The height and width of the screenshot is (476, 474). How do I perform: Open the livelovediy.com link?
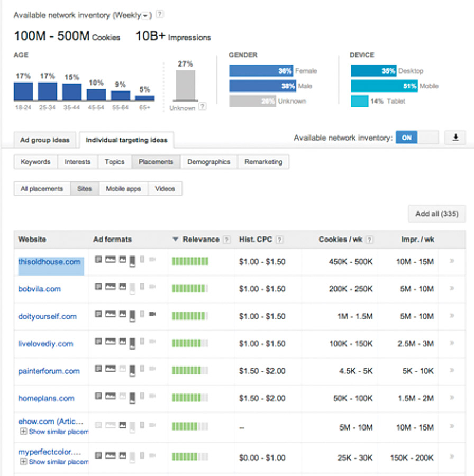pyautogui.click(x=45, y=344)
